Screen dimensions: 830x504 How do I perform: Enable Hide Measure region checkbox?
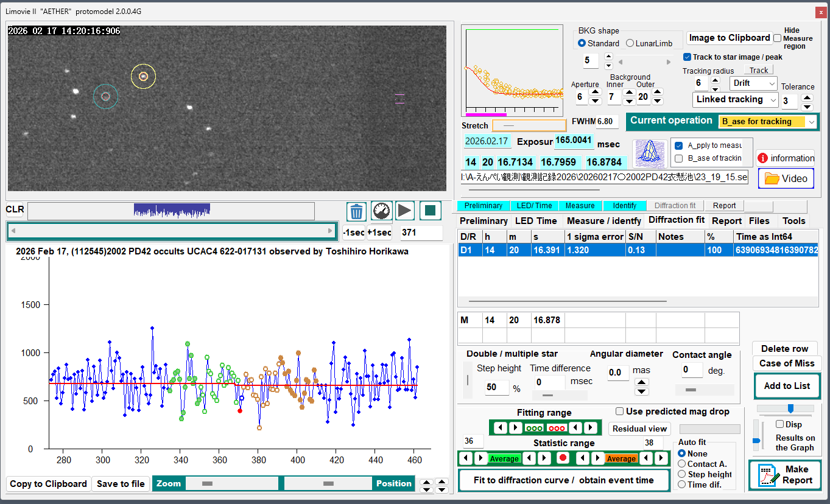point(777,38)
